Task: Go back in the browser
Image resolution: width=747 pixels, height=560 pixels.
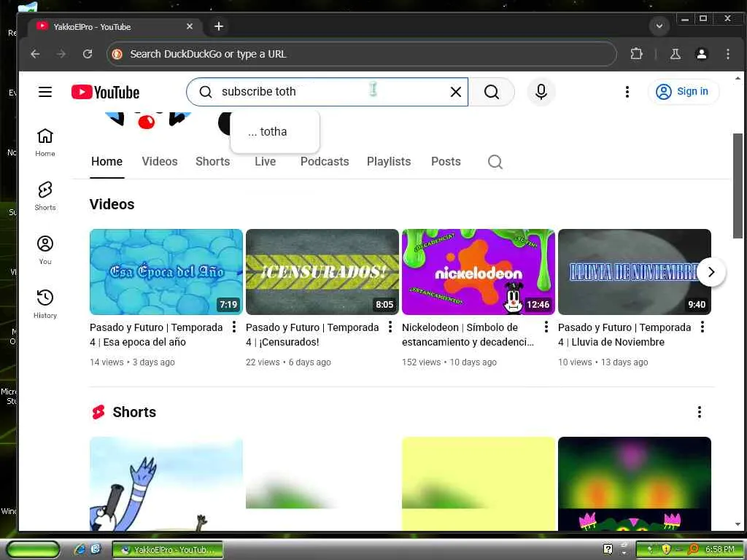Action: (35, 54)
